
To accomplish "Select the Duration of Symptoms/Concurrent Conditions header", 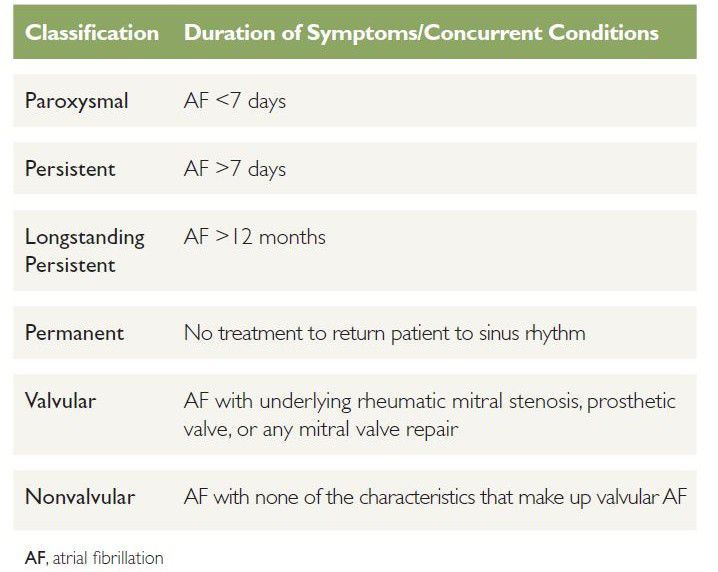I will 421,33.
